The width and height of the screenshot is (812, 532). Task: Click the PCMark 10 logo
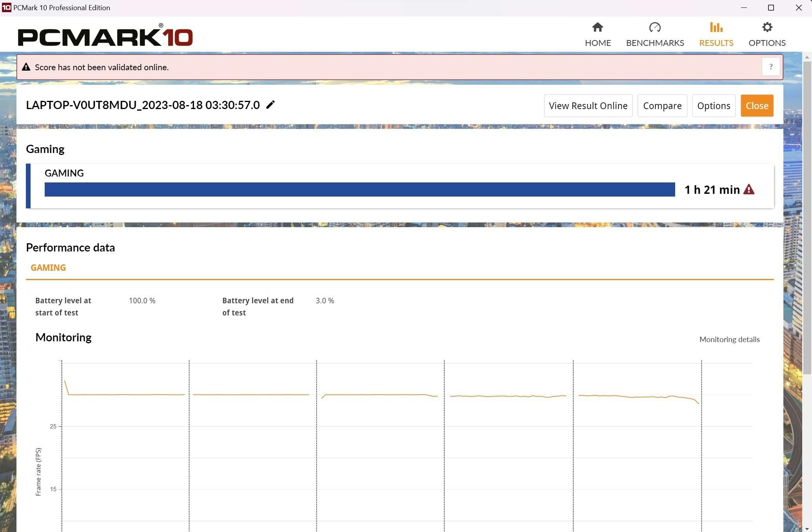(x=105, y=35)
